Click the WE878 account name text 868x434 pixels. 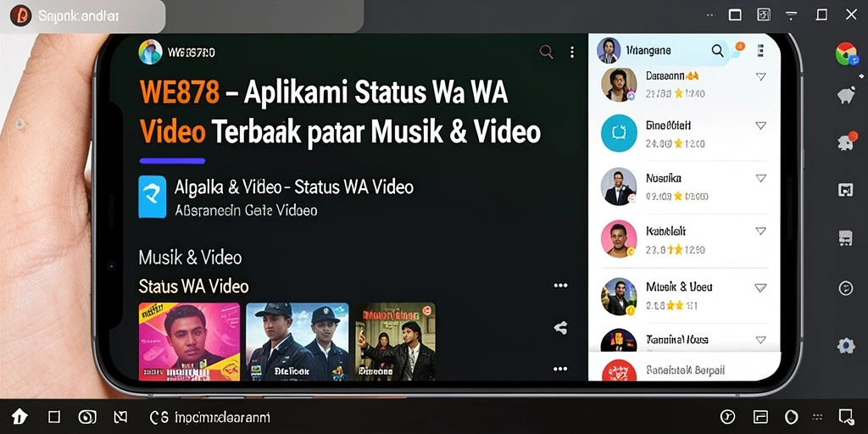click(191, 53)
